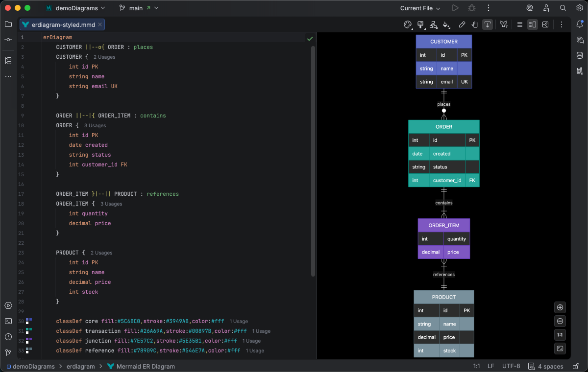588x372 pixels.
Task: Open the Git version control tool window
Action: tap(8, 352)
